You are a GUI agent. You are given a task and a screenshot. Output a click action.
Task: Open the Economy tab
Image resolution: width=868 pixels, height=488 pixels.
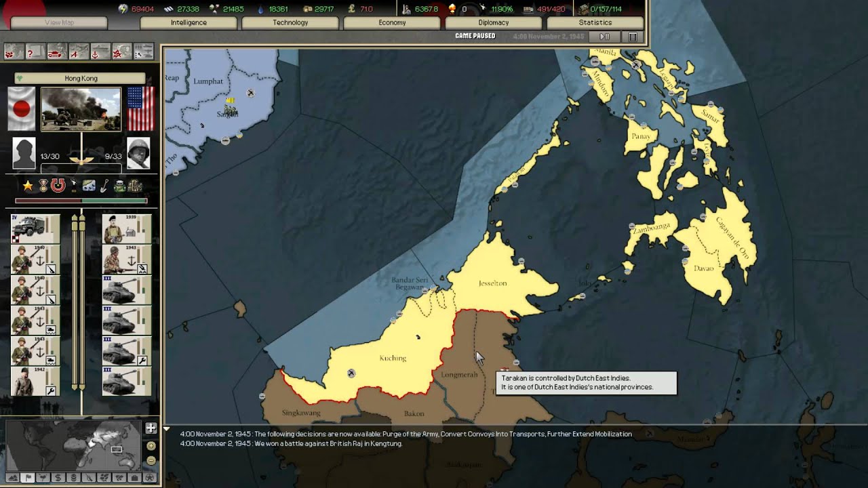[392, 22]
